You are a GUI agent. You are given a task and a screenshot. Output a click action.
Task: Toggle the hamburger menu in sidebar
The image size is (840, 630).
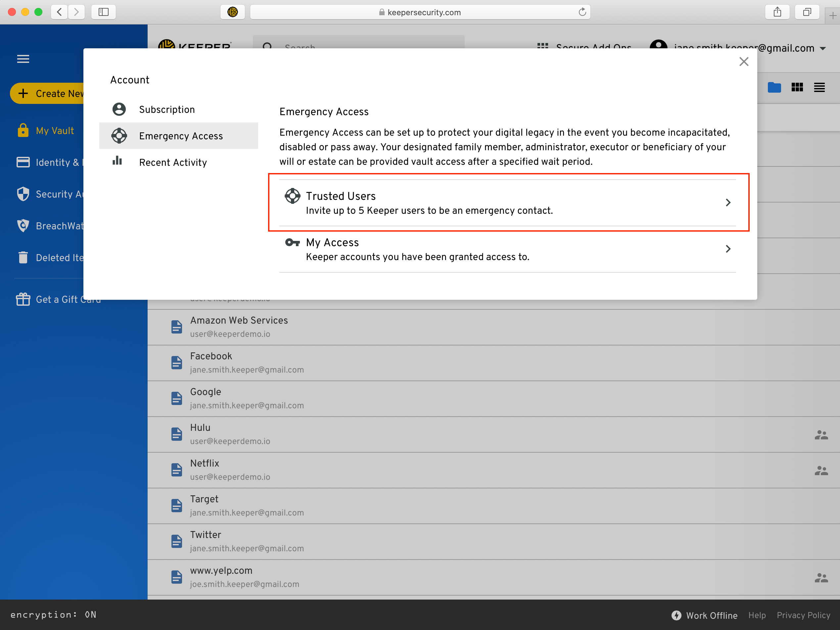pos(23,59)
